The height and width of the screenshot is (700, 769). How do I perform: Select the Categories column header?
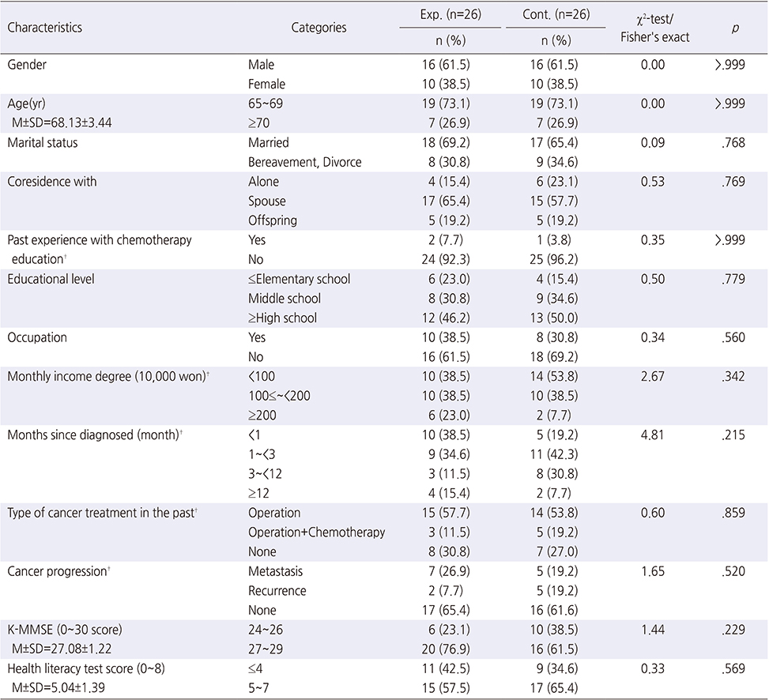(319, 28)
